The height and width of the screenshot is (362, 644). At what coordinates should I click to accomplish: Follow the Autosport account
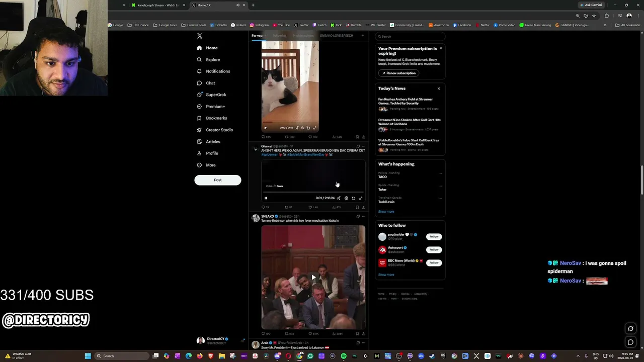434,250
